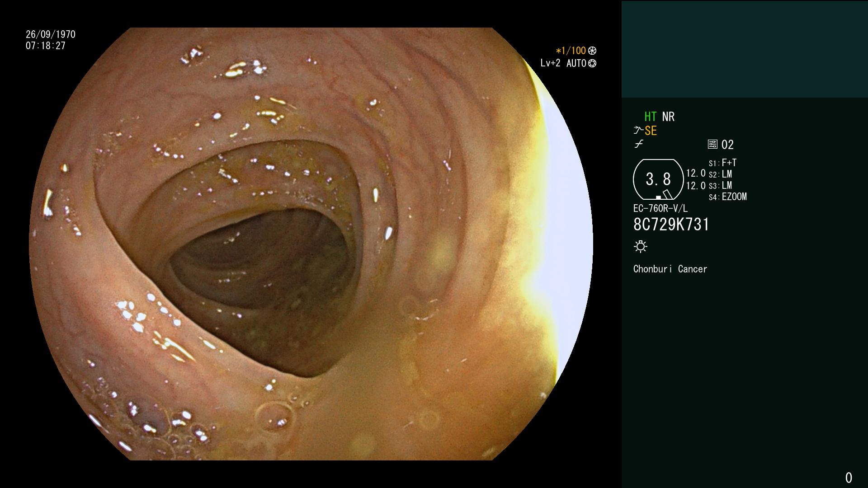868x488 pixels.
Task: Click the settings sliders icon beside 02
Action: pos(712,145)
